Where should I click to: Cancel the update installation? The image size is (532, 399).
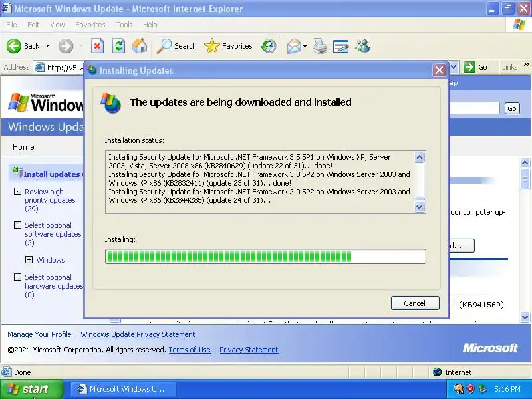pos(415,303)
